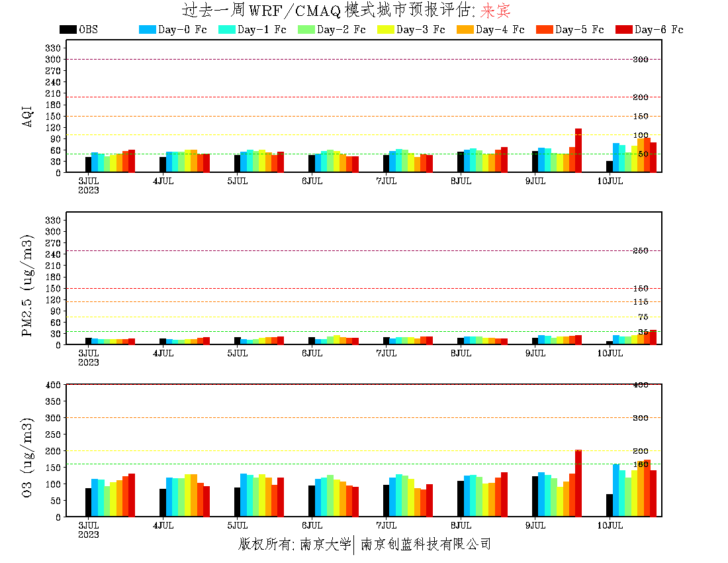This screenshot has height=563, width=728.
Task: Click "9JUL" date label under O3 chart
Action: (535, 525)
